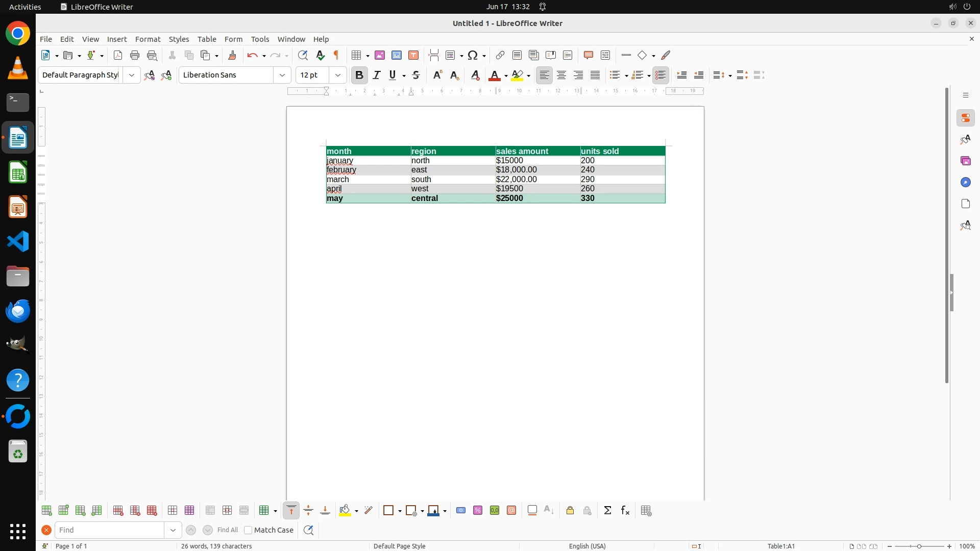Click the Find All button
This screenshot has width=980, height=551.
[228, 530]
